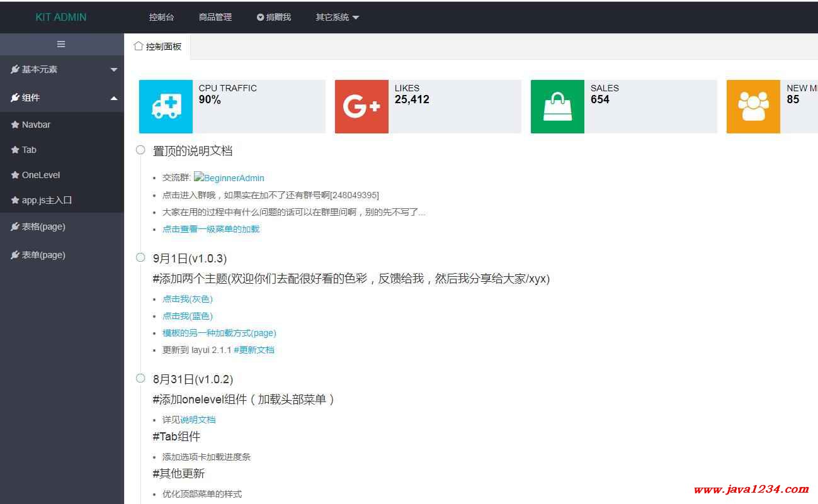
Task: Open the 其它系统 dropdown arrow
Action: [355, 18]
